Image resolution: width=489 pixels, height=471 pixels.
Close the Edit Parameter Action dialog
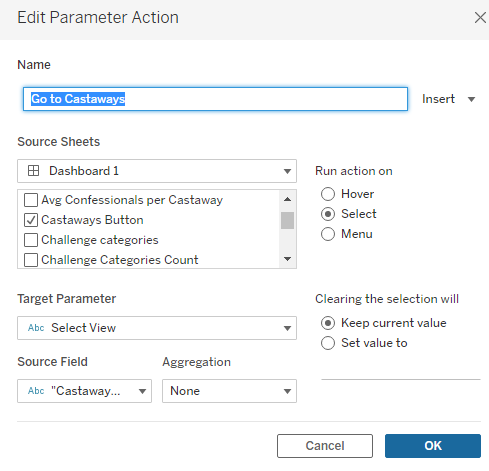(480, 18)
